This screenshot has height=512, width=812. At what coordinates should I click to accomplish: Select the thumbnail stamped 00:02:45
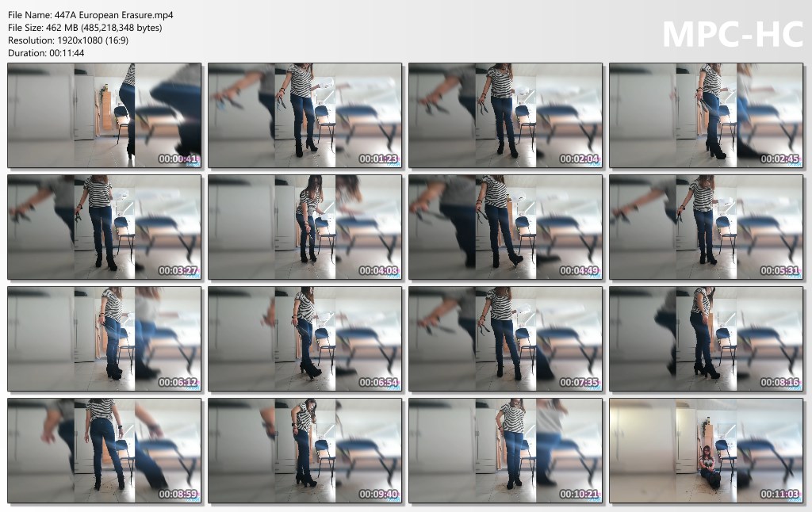707,116
